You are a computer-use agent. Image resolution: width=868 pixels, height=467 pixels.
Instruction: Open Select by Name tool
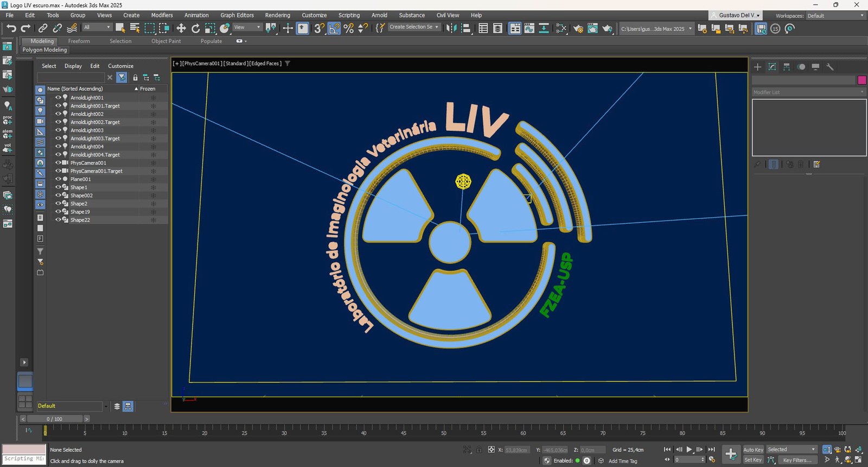(x=135, y=28)
